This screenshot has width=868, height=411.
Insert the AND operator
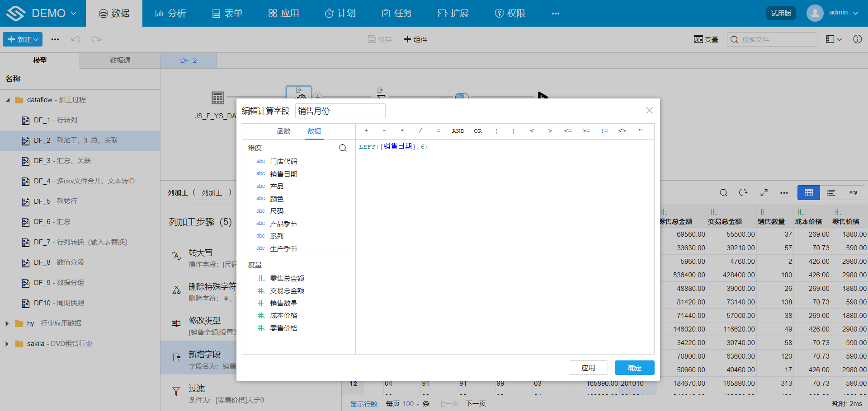tap(458, 131)
